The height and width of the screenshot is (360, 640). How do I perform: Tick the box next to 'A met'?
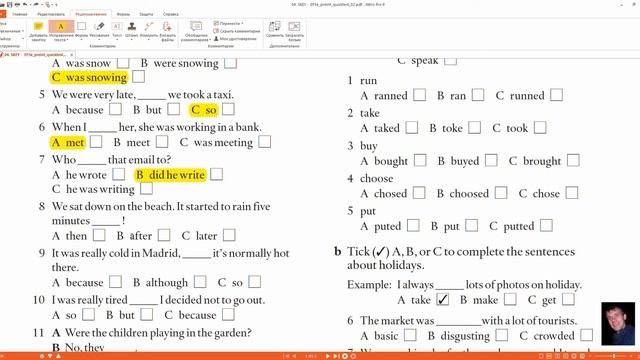click(x=96, y=142)
